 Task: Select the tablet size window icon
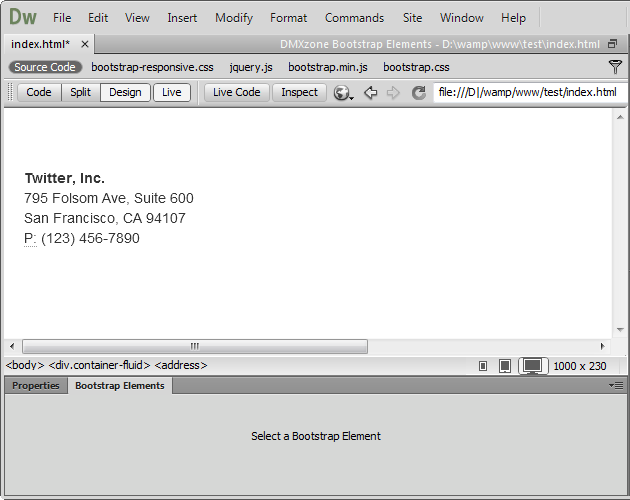click(x=505, y=366)
